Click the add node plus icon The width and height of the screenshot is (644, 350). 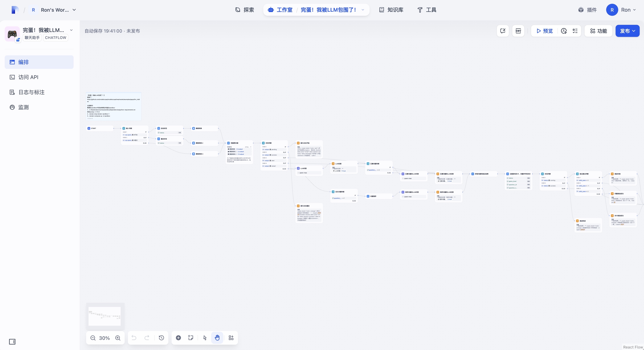click(x=178, y=338)
